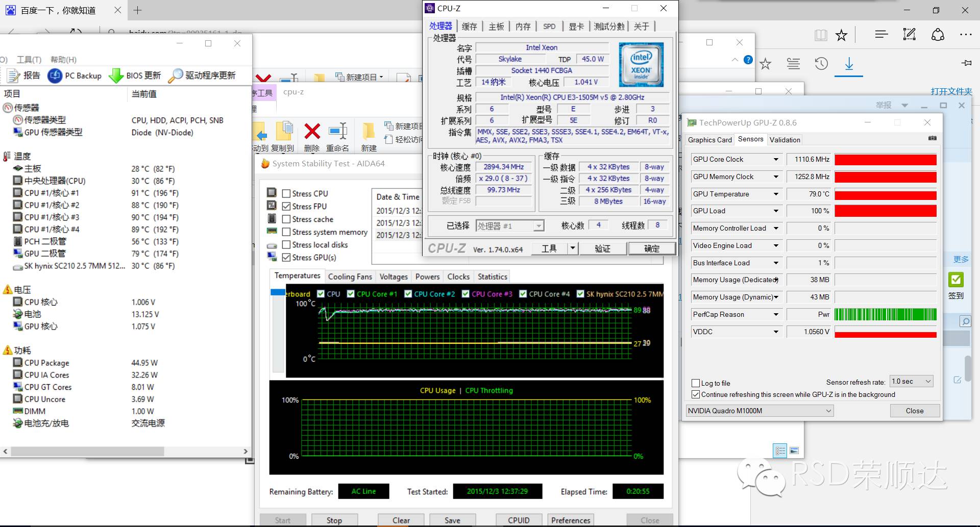980x527 pixels.
Task: Toggle Continue refreshing in background checkbox
Action: pos(695,394)
